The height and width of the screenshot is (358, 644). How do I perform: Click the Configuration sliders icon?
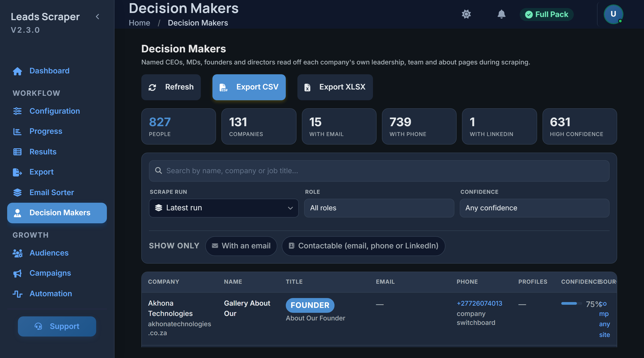tap(17, 111)
